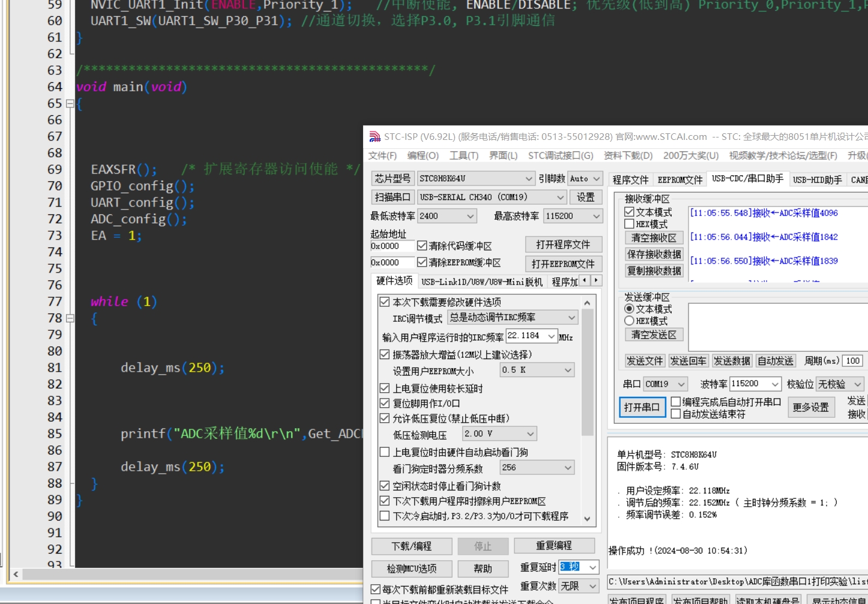Open the 重复延时 3秒 dropdown
This screenshot has width=868, height=604.
coord(579,567)
